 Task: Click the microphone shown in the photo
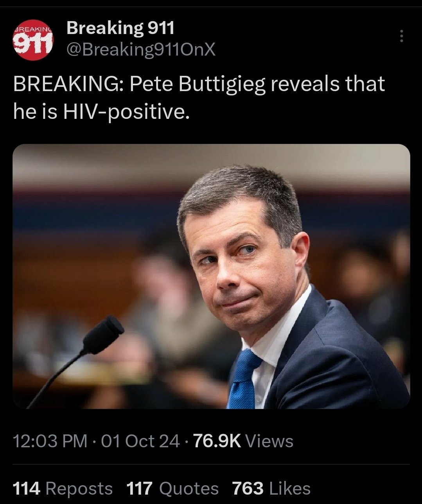coord(102,335)
